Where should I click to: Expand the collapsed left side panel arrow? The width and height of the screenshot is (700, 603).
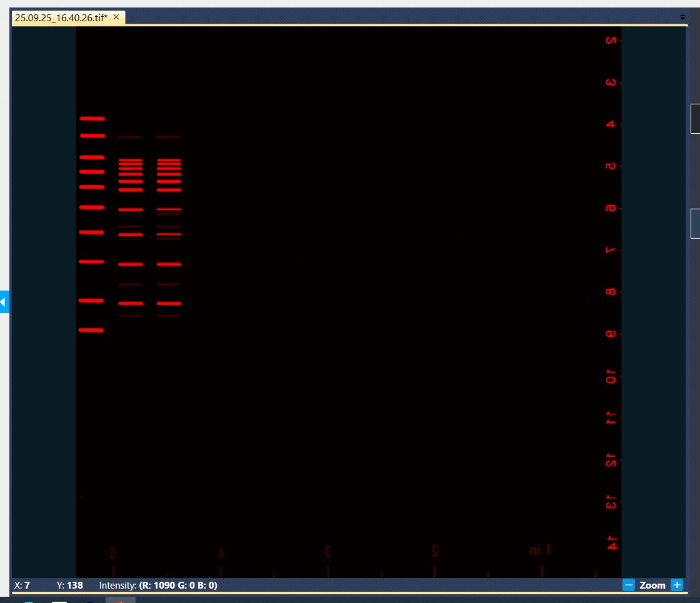point(4,302)
